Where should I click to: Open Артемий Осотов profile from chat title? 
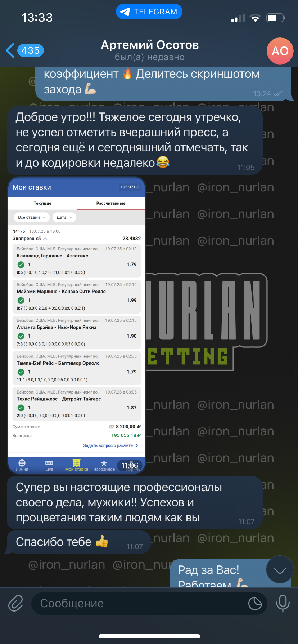click(150, 45)
